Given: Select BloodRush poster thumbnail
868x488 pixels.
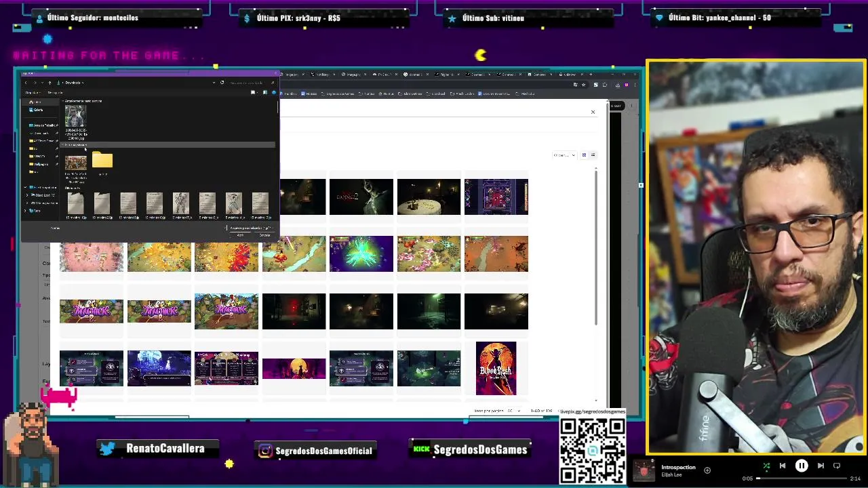Looking at the screenshot, I should (496, 368).
